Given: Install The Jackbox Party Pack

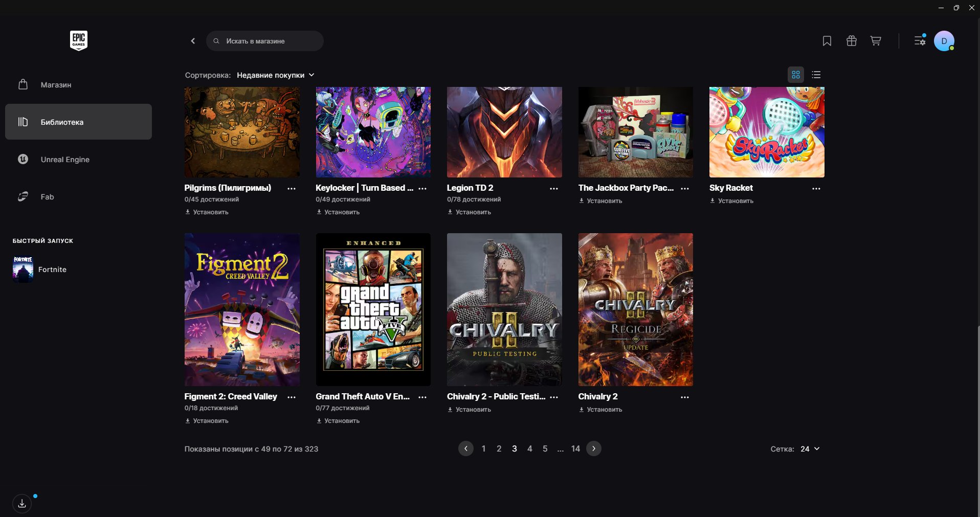Looking at the screenshot, I should click(x=600, y=201).
